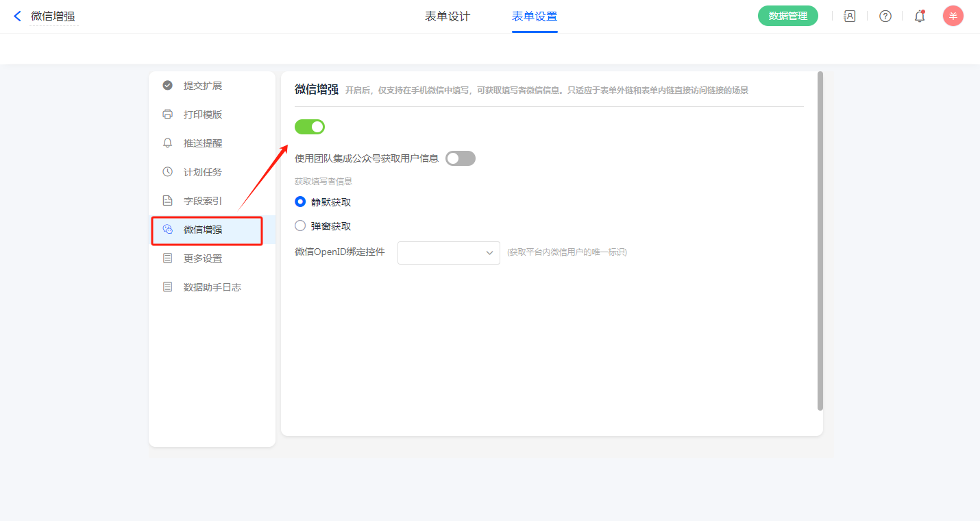The width and height of the screenshot is (980, 521).
Task: Disable the green 微信增强 toggle switch
Action: coord(310,127)
